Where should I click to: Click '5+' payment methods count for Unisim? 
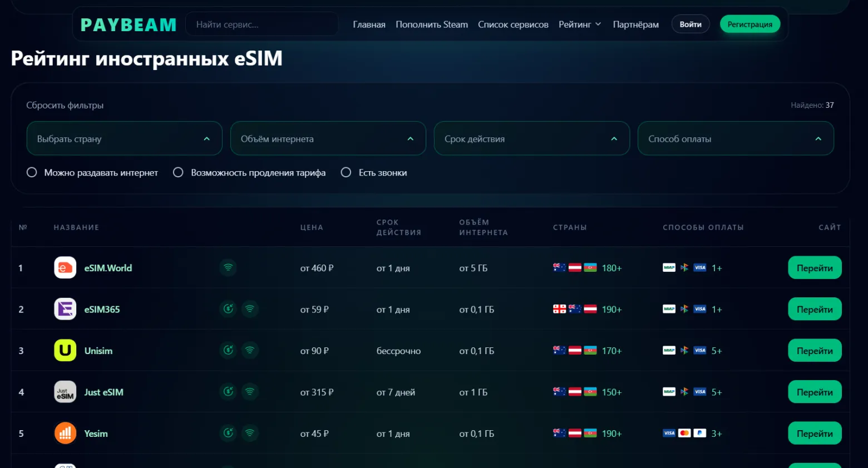[x=717, y=351]
